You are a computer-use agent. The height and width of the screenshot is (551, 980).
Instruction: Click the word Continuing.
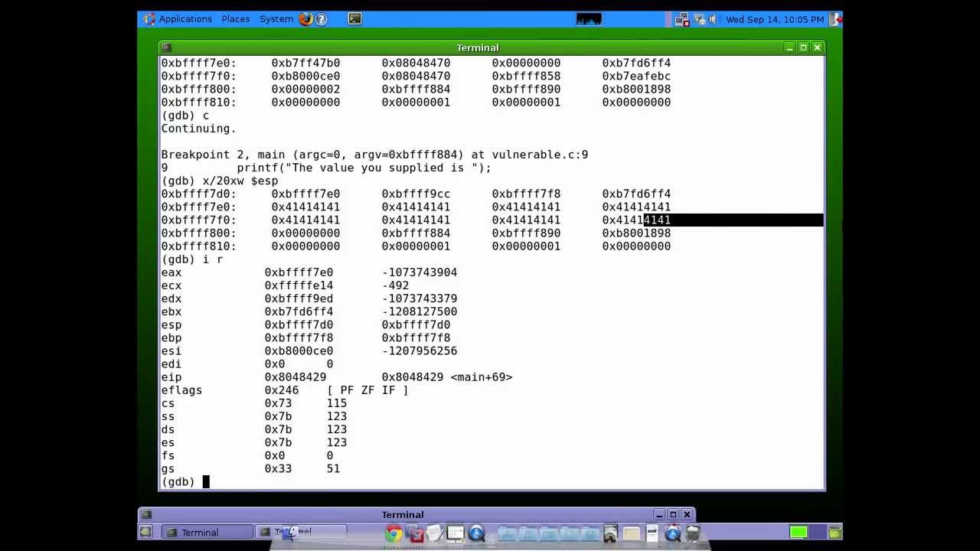coord(198,129)
